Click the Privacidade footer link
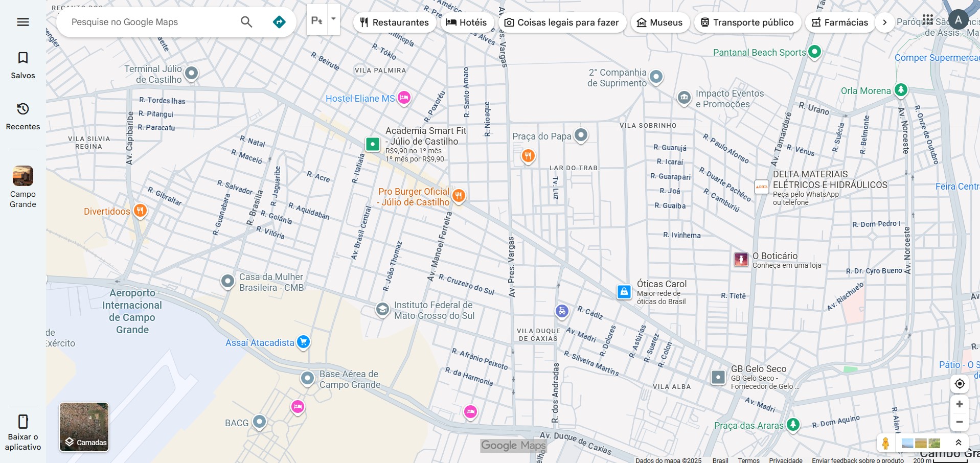 tap(785, 460)
